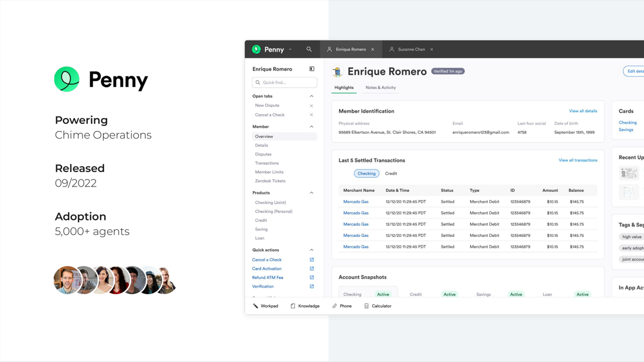Click the Quick find search field
Image resolution: width=644 pixels, height=362 pixels.
tap(285, 82)
